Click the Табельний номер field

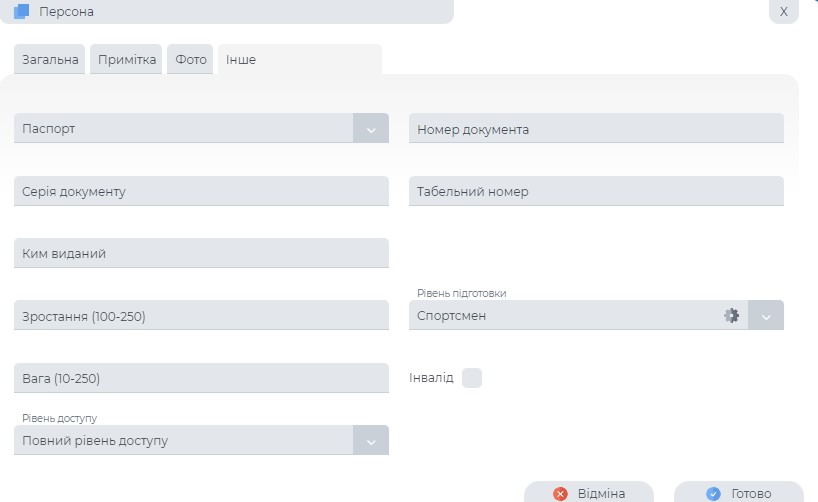coord(596,191)
